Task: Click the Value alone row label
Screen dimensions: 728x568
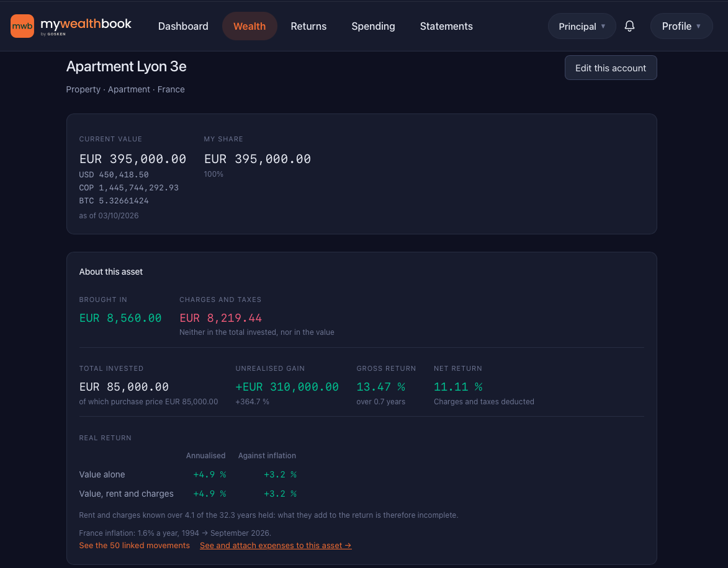Action: pos(102,474)
